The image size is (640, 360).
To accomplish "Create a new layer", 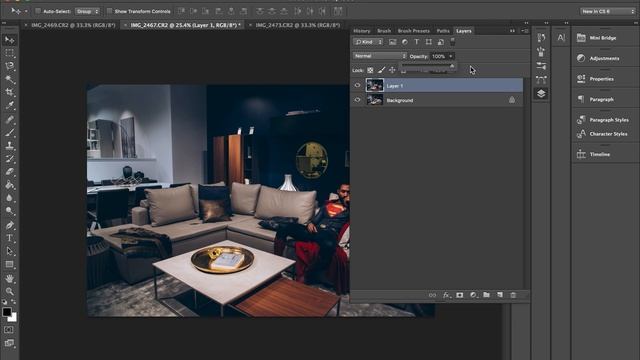I will click(x=500, y=295).
